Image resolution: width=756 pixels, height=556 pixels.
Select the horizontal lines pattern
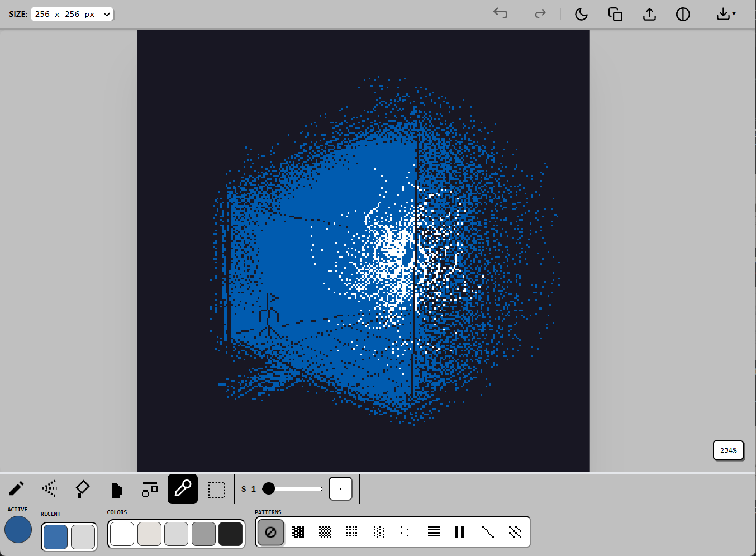[434, 532]
